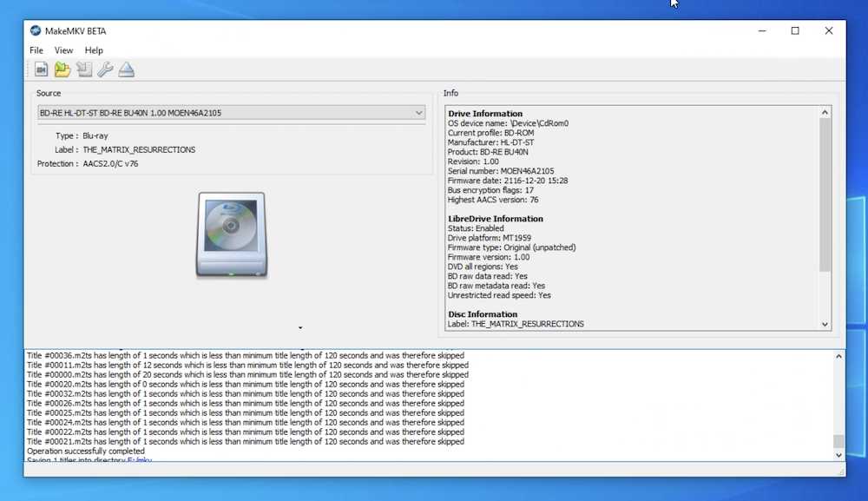Click the large Blu-ray drive open-disc button

[x=232, y=234]
